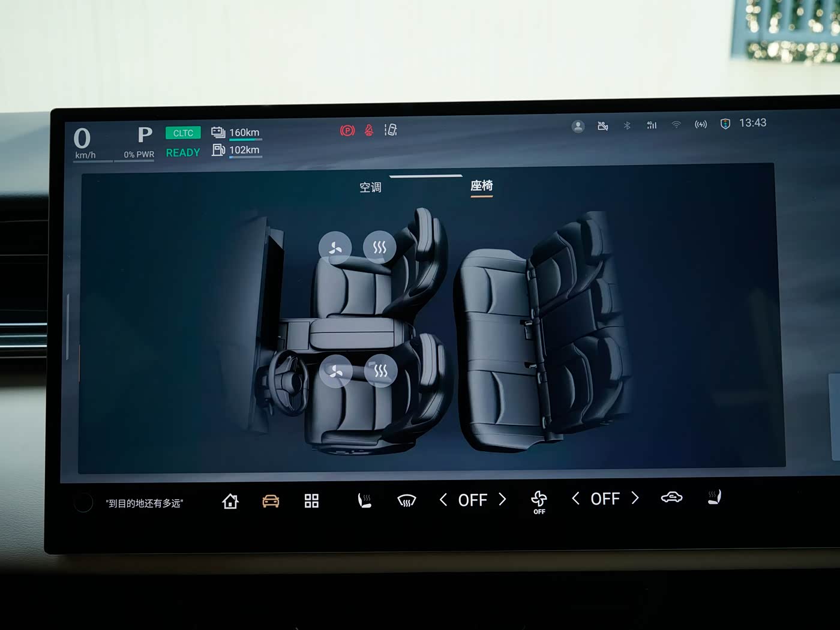840x630 pixels.
Task: Decrease left temperature with left chevron
Action: click(x=443, y=500)
